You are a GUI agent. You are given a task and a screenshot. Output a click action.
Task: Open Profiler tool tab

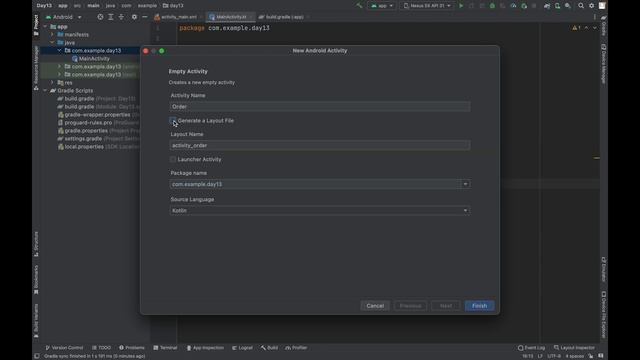(x=296, y=348)
